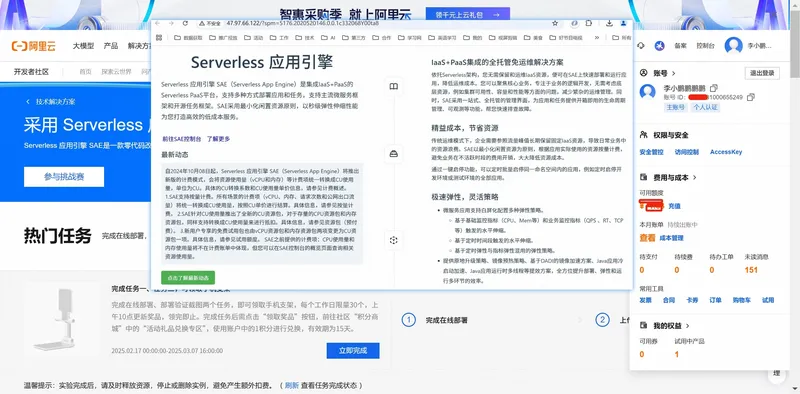Follow the 前往SAE控制台 link
Screen dimensions: 800x394
coord(182,139)
